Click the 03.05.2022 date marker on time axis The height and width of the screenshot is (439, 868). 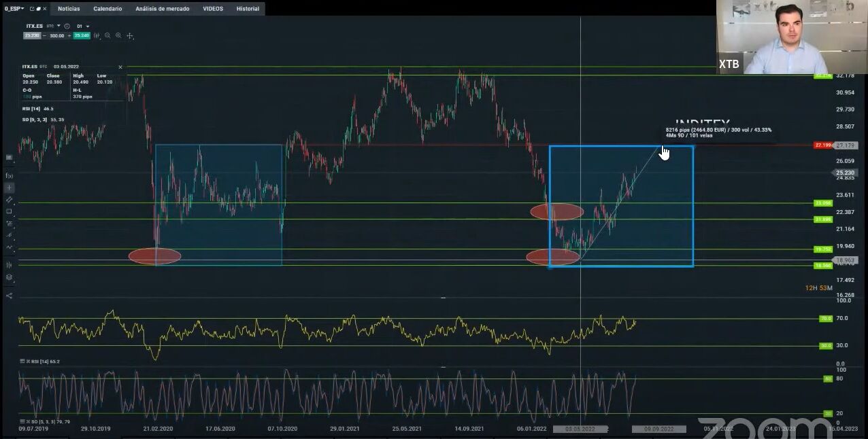580,429
